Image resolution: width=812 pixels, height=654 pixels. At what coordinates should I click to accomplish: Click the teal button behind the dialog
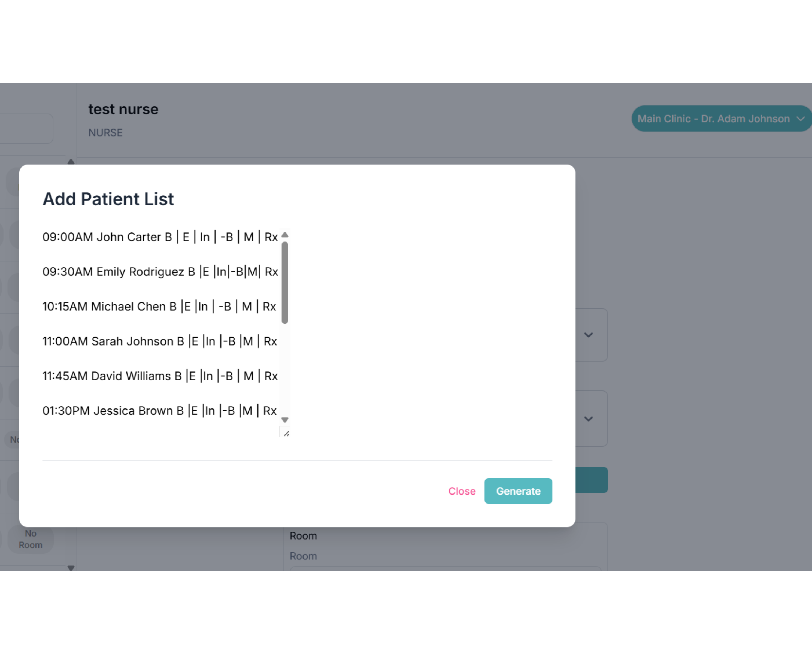coord(591,480)
